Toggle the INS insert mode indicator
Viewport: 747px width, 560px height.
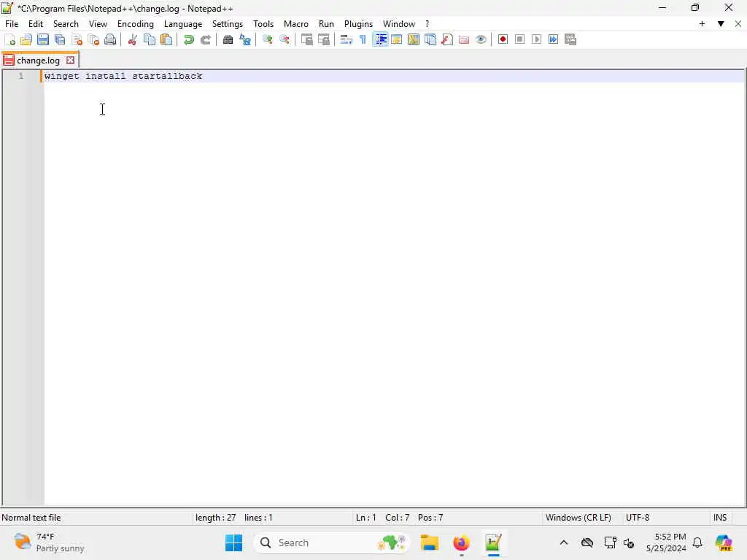tap(720, 518)
